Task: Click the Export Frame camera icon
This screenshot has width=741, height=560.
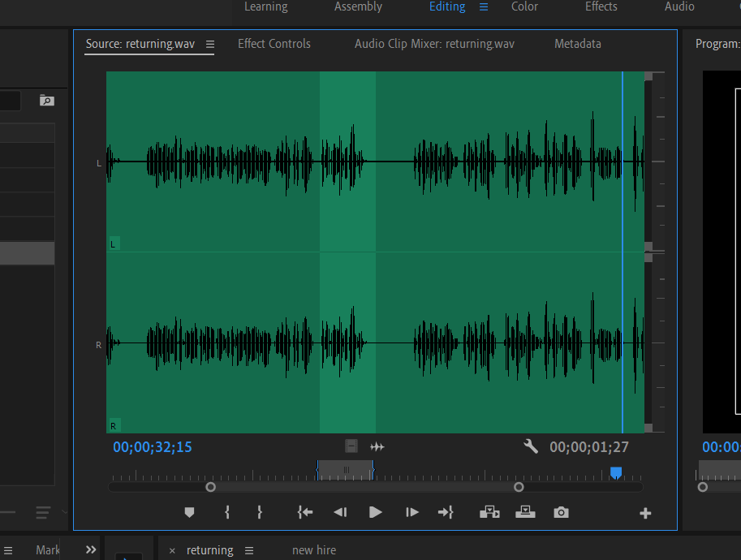Action: pyautogui.click(x=561, y=512)
